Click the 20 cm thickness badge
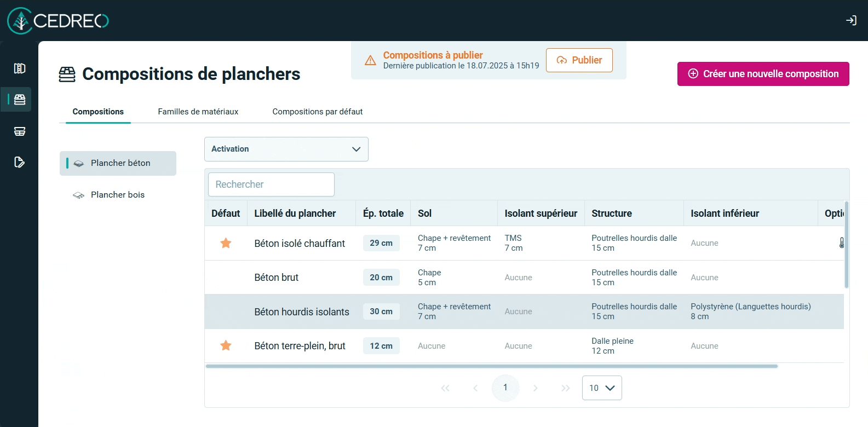 click(381, 278)
